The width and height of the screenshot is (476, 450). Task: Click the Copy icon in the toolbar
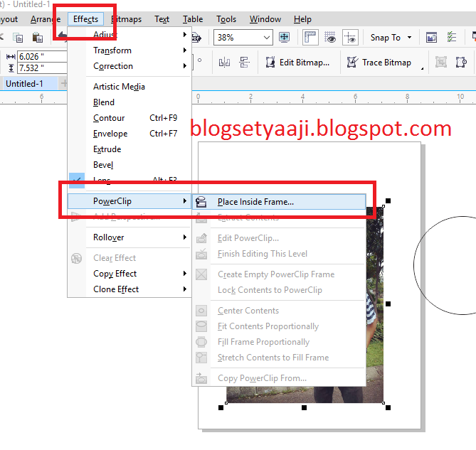pos(18,38)
